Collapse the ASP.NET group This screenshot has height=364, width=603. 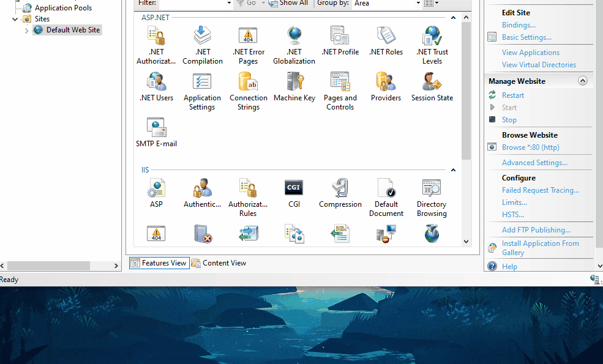[x=453, y=18]
